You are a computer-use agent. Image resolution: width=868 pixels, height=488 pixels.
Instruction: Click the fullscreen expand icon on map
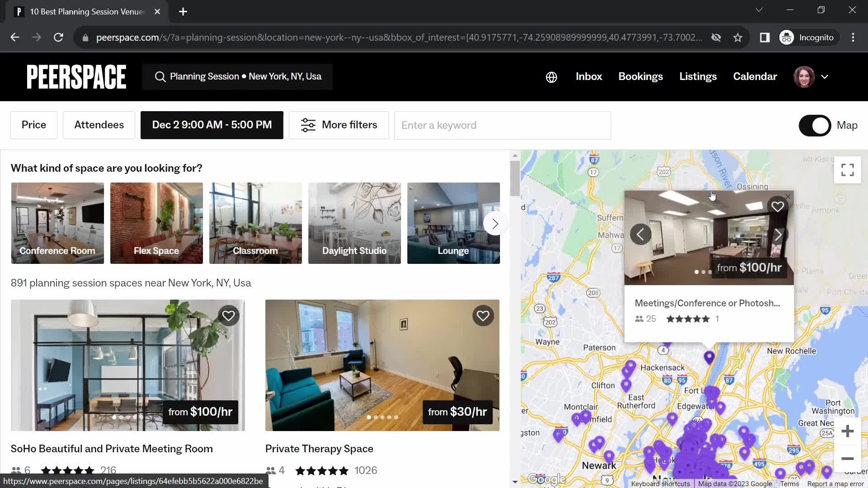click(x=848, y=170)
